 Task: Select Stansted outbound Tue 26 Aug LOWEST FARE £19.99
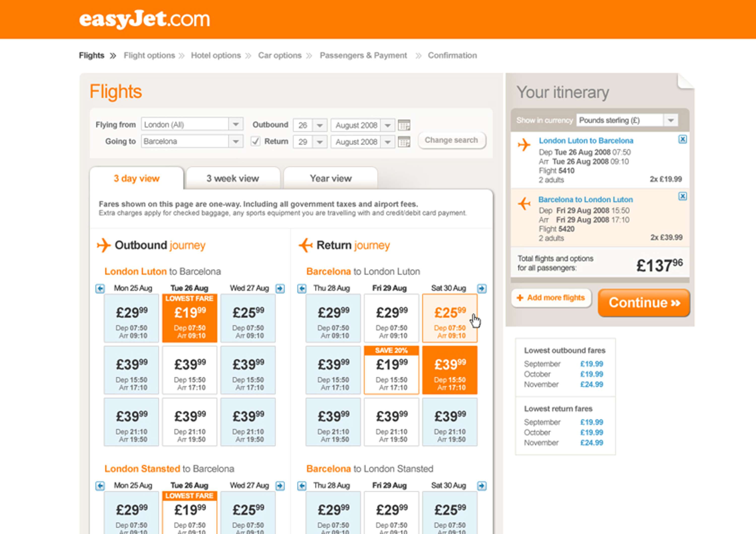190,513
